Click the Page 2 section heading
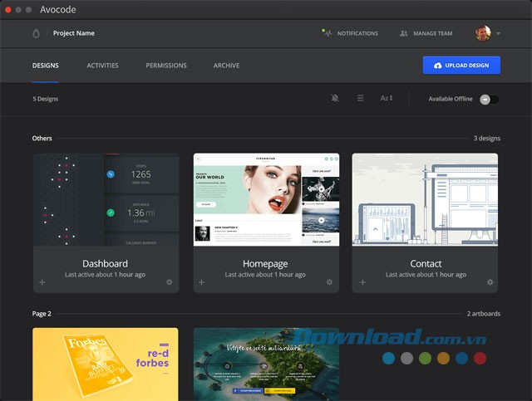The height and width of the screenshot is (401, 532). [42, 314]
